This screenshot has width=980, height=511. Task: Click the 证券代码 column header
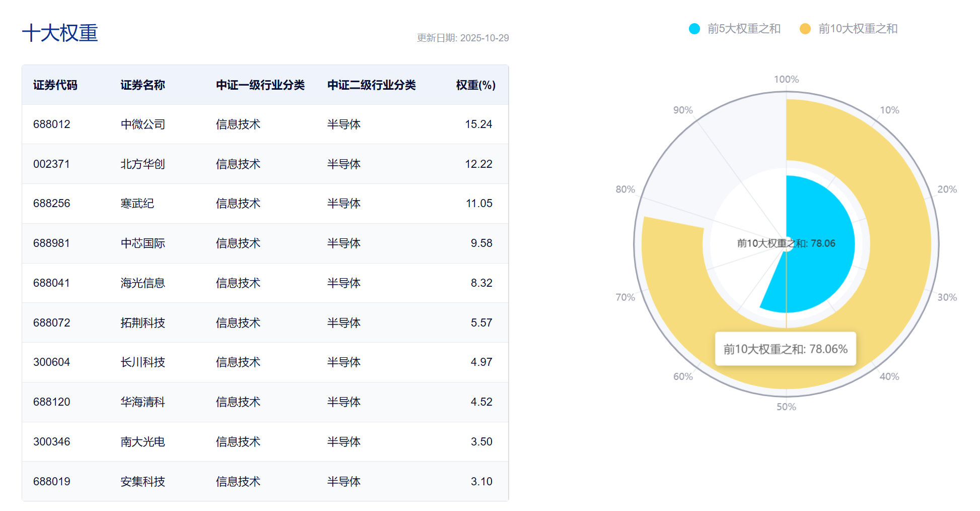click(x=55, y=85)
